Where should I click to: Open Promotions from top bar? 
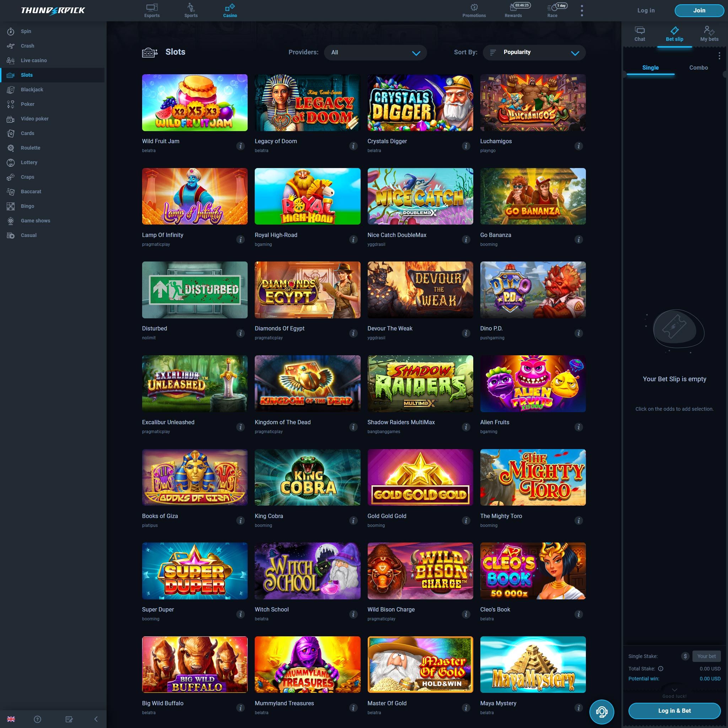(x=474, y=11)
